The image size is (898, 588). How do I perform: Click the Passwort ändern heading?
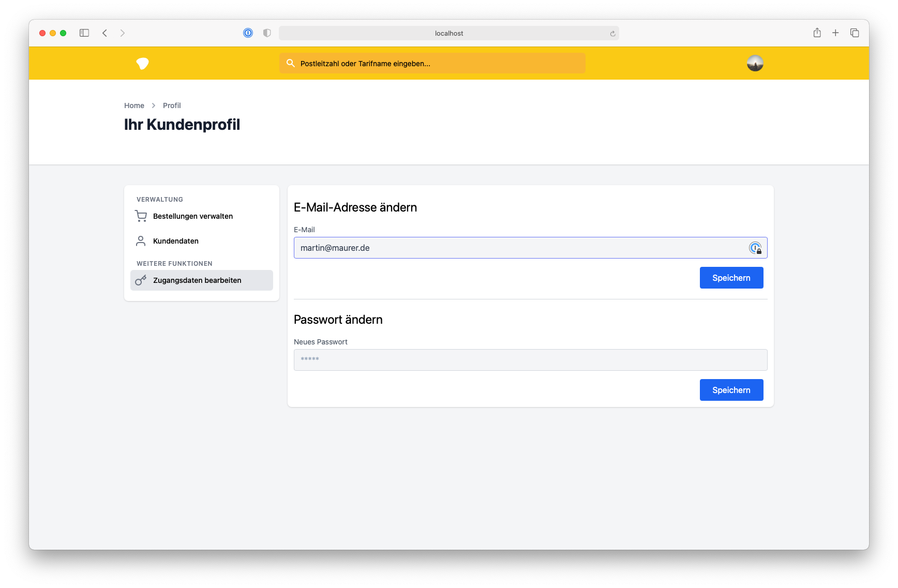click(338, 320)
